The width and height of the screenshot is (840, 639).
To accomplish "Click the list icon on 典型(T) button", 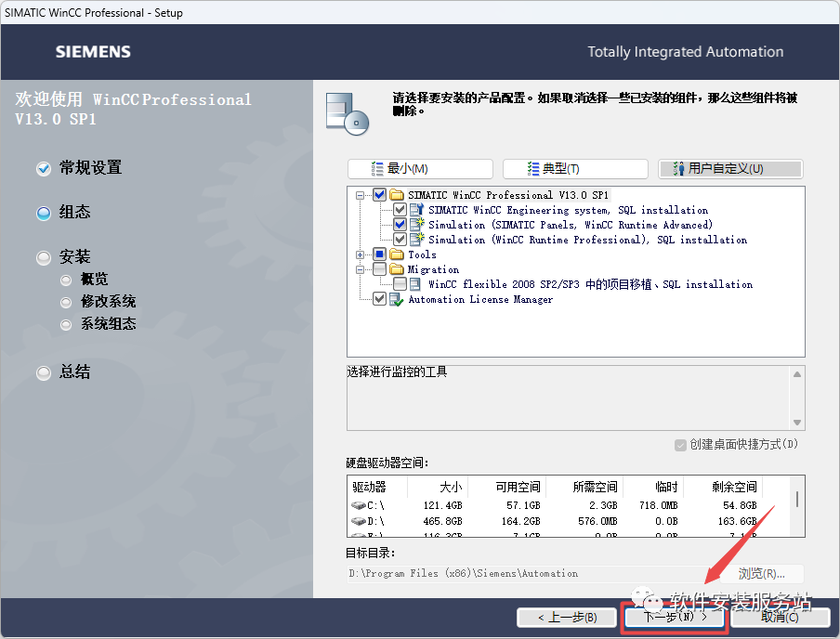I will point(533,169).
